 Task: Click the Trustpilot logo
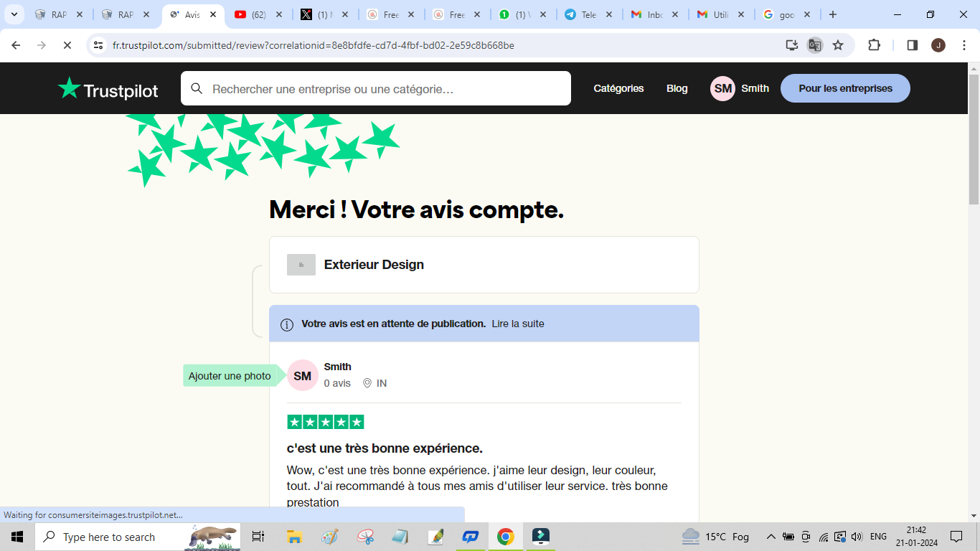click(x=108, y=89)
